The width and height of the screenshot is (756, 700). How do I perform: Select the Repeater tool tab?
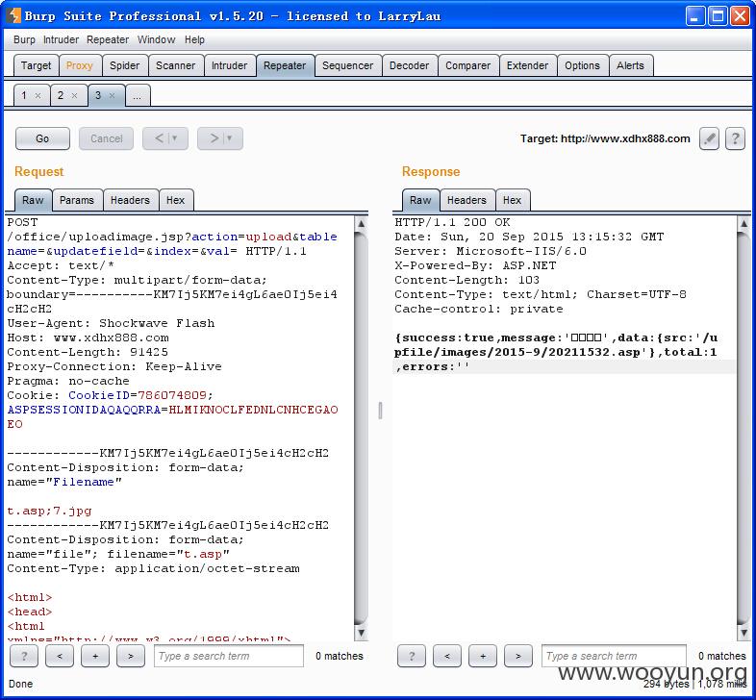(285, 65)
